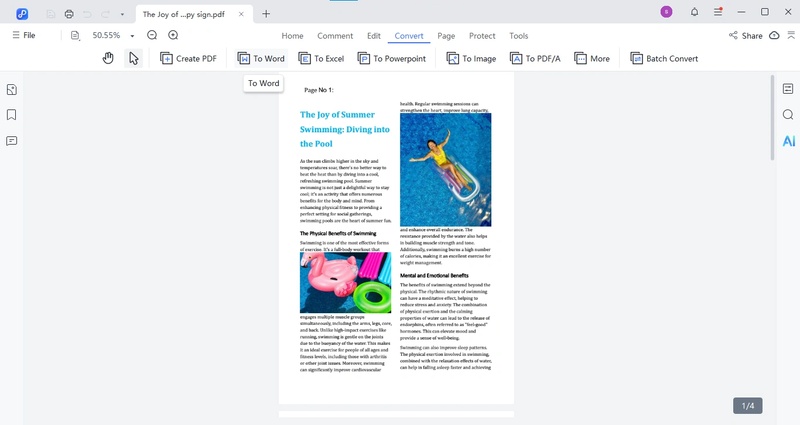Open More conversion options

pos(592,59)
